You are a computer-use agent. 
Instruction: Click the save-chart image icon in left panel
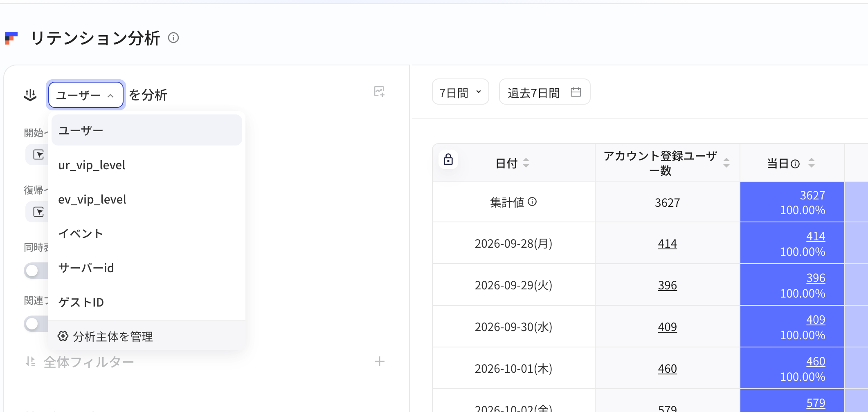pyautogui.click(x=379, y=92)
